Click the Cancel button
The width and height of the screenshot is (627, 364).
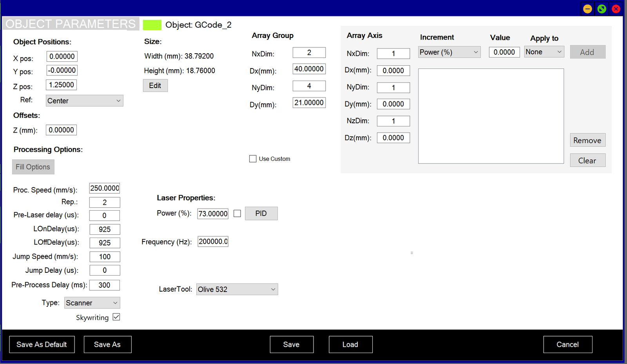(567, 344)
